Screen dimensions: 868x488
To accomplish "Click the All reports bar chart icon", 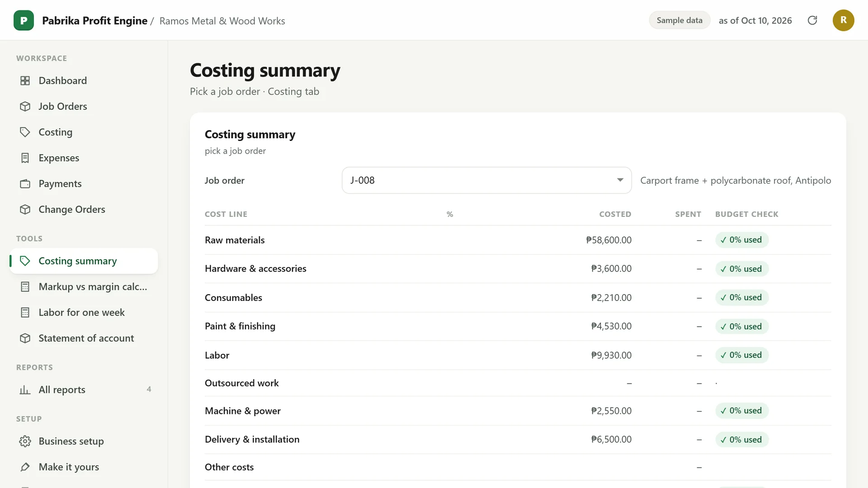I will (x=25, y=389).
